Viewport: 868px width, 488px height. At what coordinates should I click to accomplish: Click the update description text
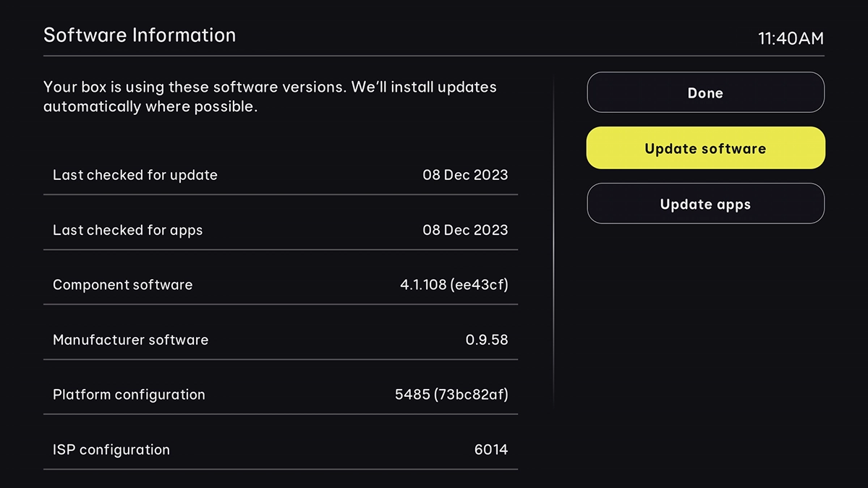tap(269, 96)
